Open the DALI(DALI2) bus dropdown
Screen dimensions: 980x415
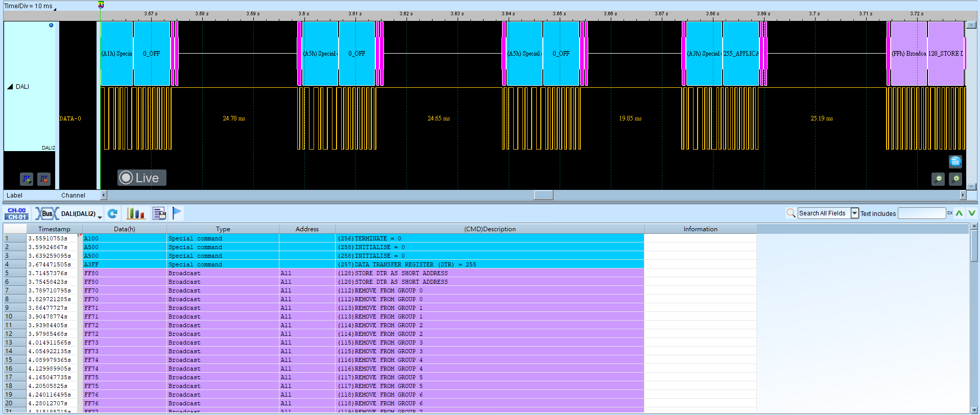(100, 216)
